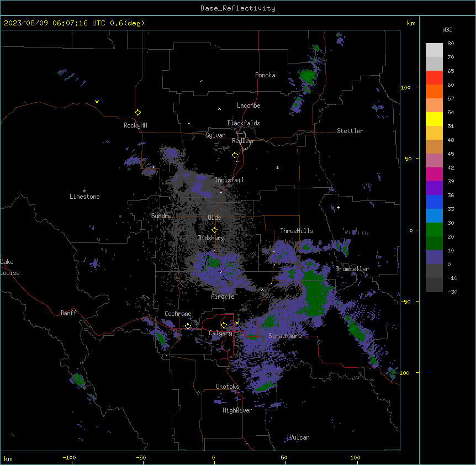Click the Strathmore label

pos(285,336)
